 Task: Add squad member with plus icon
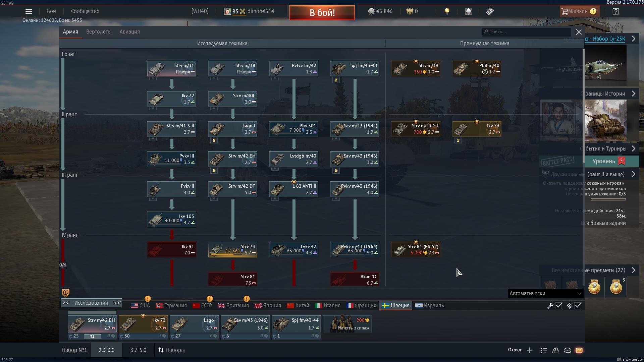point(530,350)
